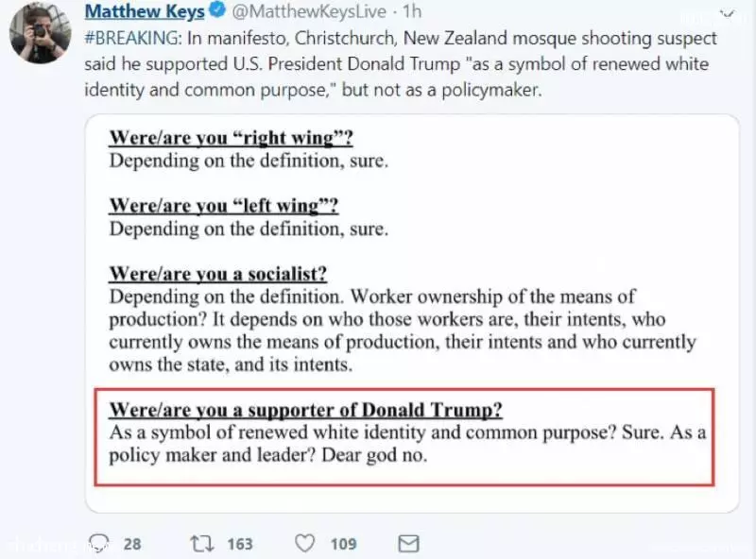View the 28 replies count
756x559 pixels.
[132, 544]
